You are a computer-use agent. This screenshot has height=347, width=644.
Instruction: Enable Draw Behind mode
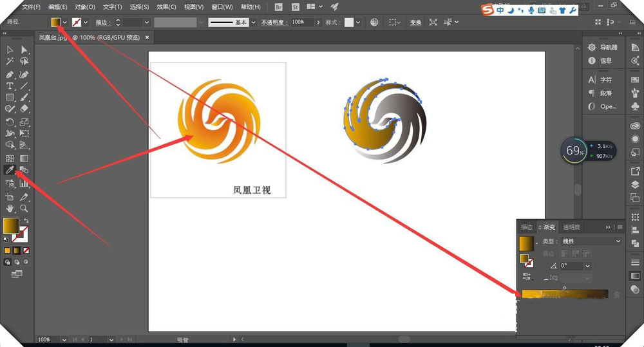pos(17,262)
